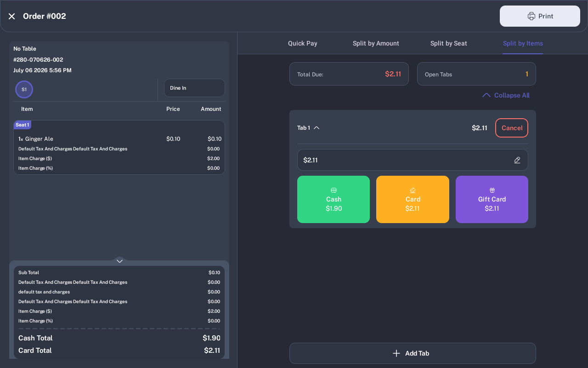Click the No Table label
Viewport: 588px width, 368px height.
click(25, 49)
